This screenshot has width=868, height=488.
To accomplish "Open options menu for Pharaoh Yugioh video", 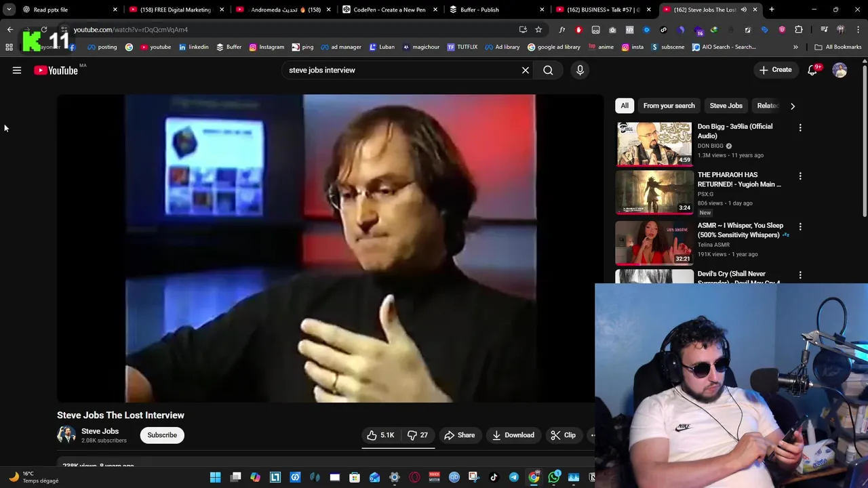I will pyautogui.click(x=800, y=176).
